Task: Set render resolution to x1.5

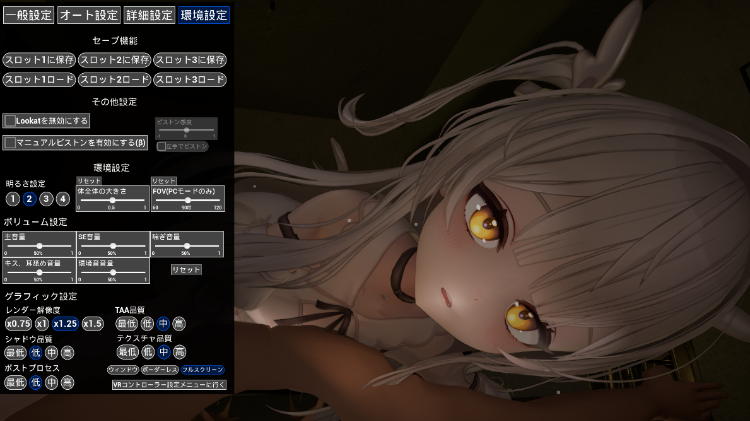Action: pos(93,324)
